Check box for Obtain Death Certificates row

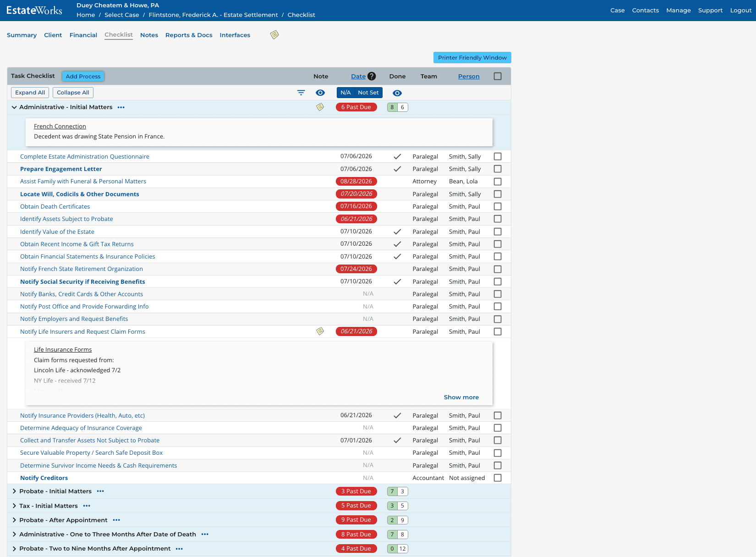click(x=498, y=207)
